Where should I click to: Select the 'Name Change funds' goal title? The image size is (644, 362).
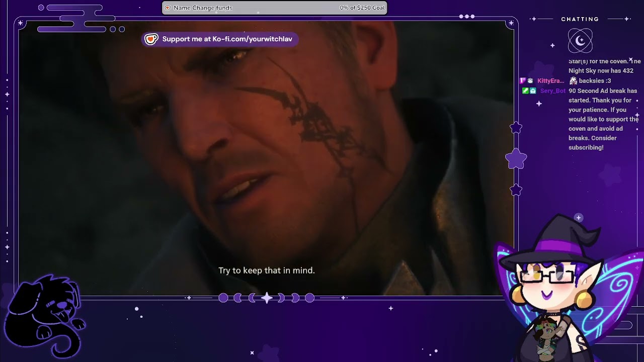coord(203,8)
